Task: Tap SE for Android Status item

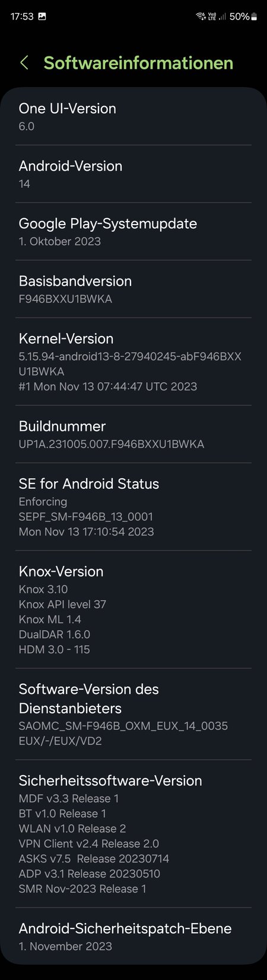Action: pos(133,507)
